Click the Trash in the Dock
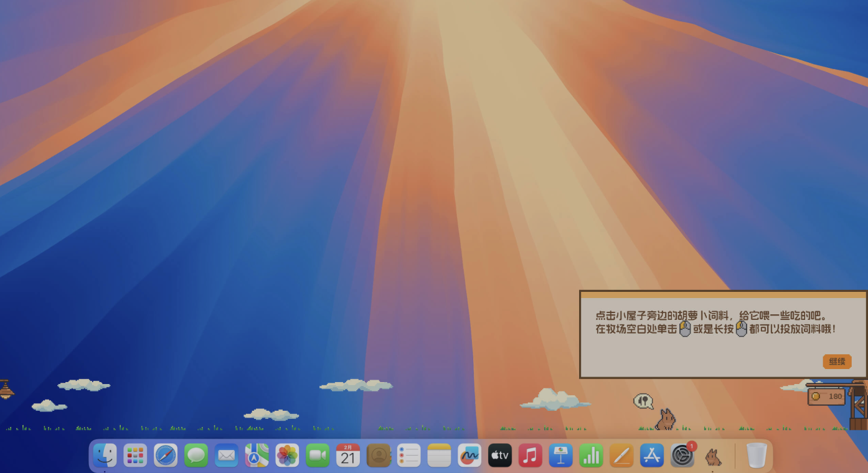The image size is (868, 473). (757, 455)
